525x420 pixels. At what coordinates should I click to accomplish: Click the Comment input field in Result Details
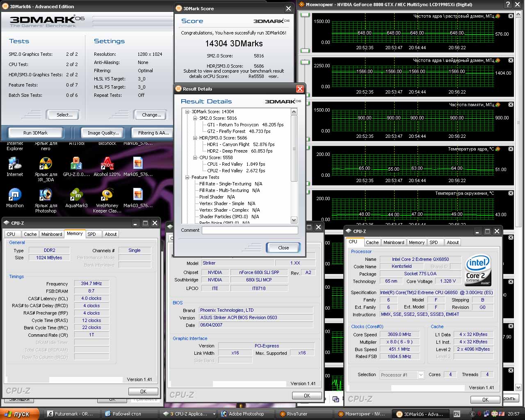coord(250,231)
